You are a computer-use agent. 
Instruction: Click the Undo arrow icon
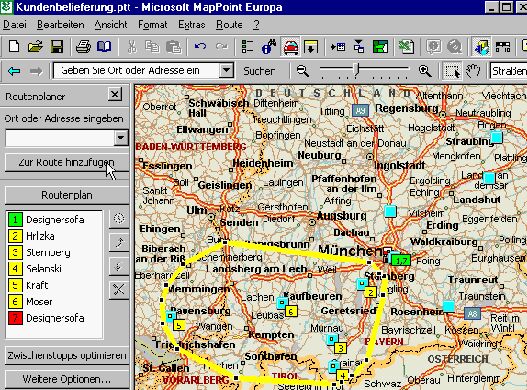tap(200, 46)
